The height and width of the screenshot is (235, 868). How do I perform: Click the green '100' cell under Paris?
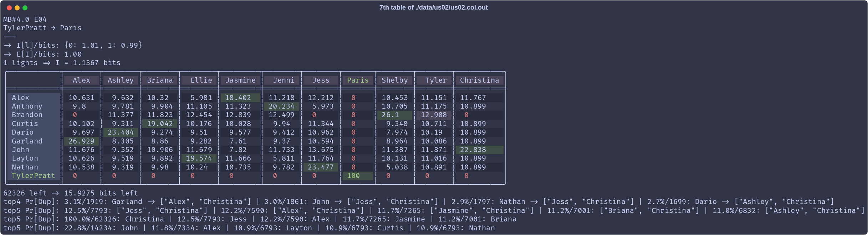(358, 176)
